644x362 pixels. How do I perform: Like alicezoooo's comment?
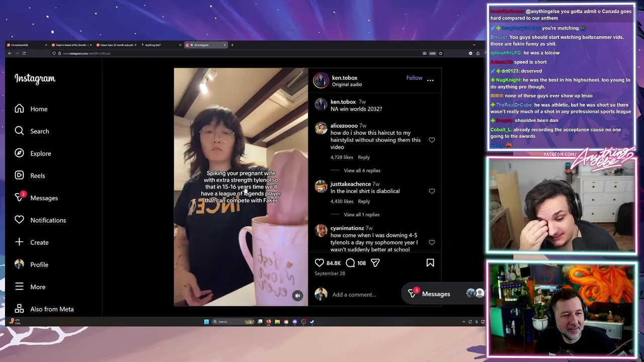pos(432,140)
